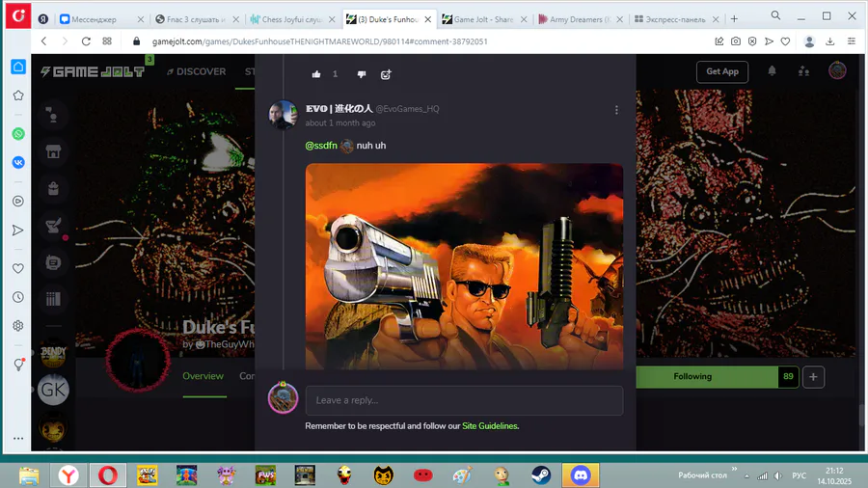Open the followers count 89
The image size is (868, 488).
pos(788,377)
